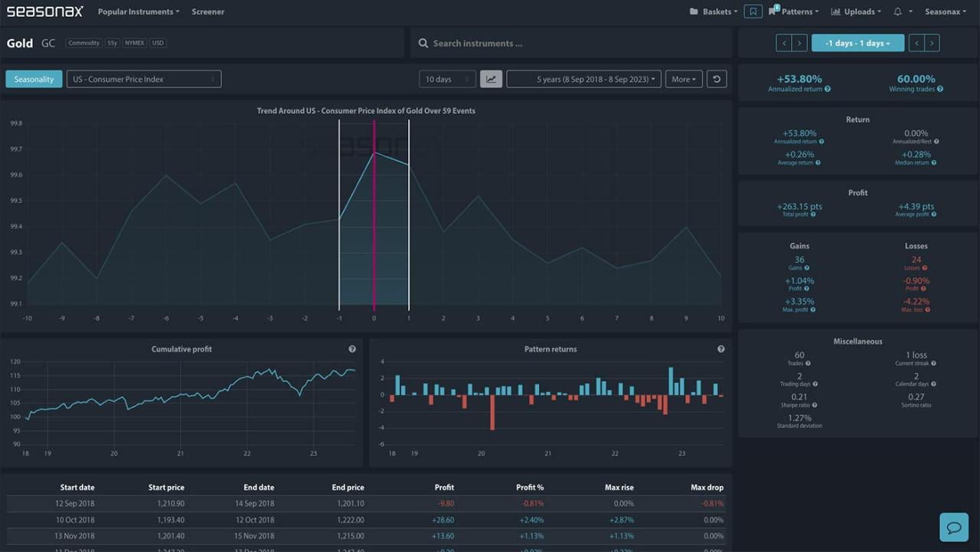980x552 pixels.
Task: Click the Commodity tag next to Gold
Action: click(x=83, y=43)
